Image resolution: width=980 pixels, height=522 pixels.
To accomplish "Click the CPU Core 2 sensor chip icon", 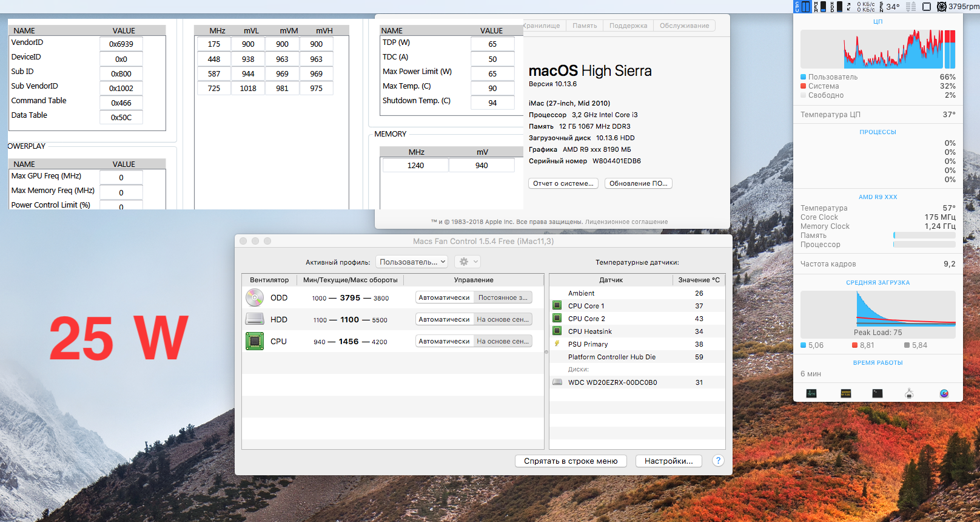I will (557, 318).
